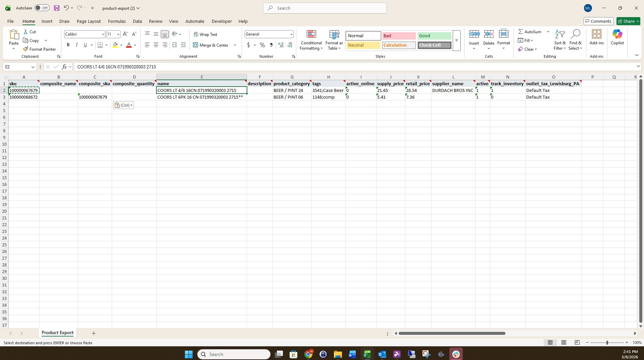Open the Developer tab
The image size is (644, 360).
point(221,21)
